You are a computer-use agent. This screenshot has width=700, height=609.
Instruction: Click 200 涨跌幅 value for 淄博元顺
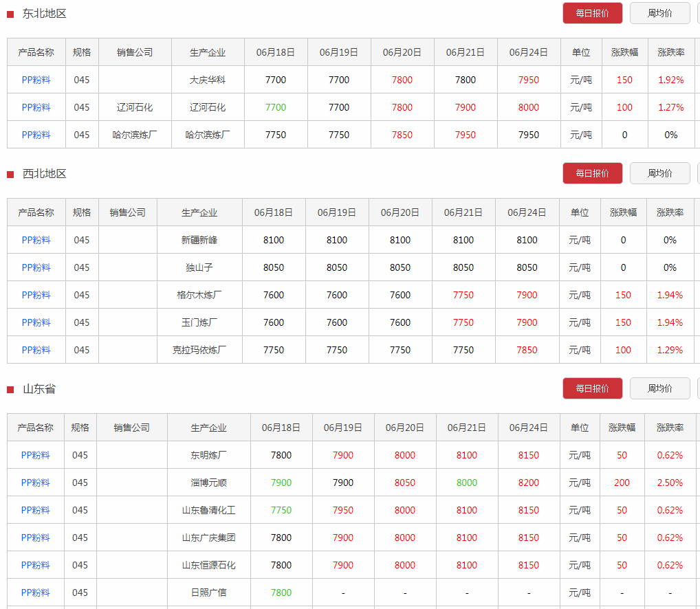tap(622, 483)
